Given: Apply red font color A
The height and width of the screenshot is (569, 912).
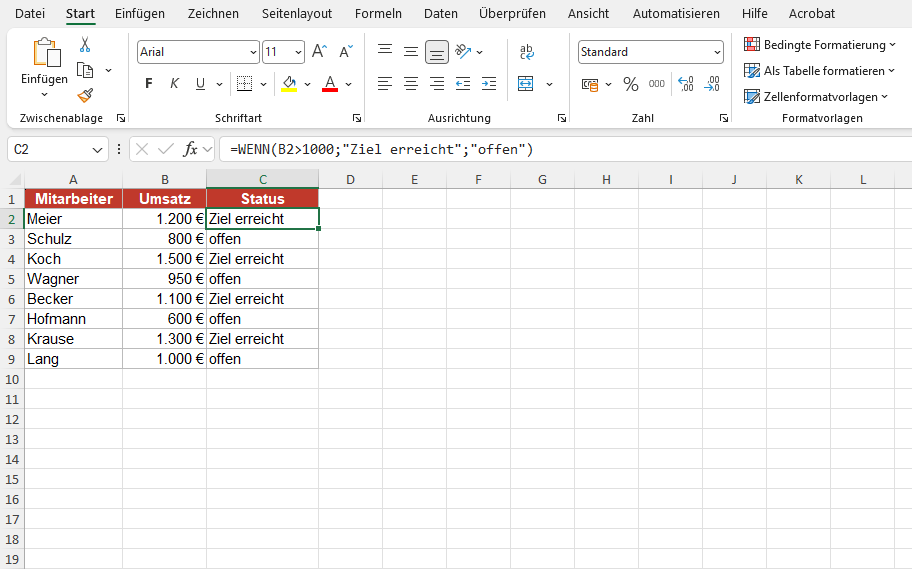Looking at the screenshot, I should point(330,84).
